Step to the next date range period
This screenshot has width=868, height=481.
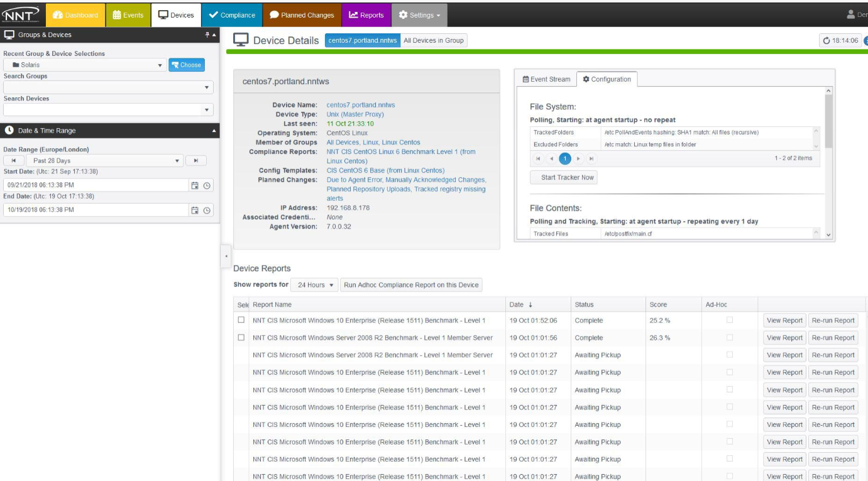click(x=197, y=161)
